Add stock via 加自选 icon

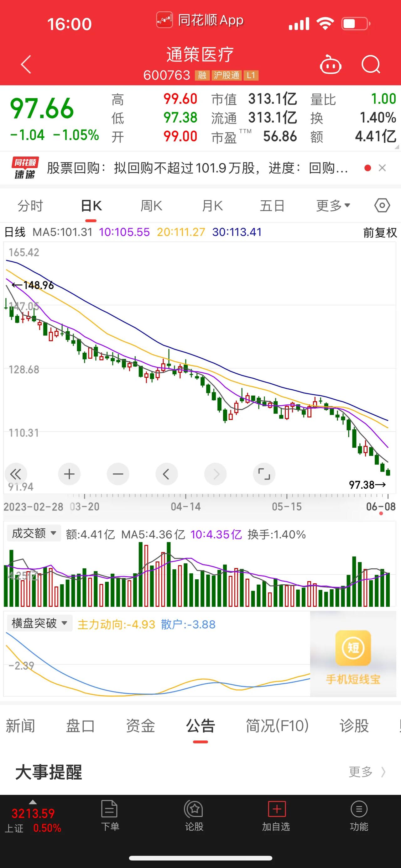[x=276, y=816]
